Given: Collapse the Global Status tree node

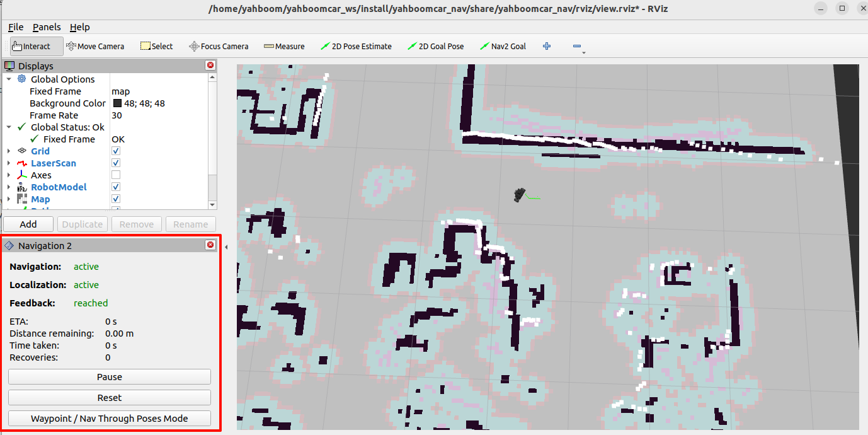Looking at the screenshot, I should (9, 127).
